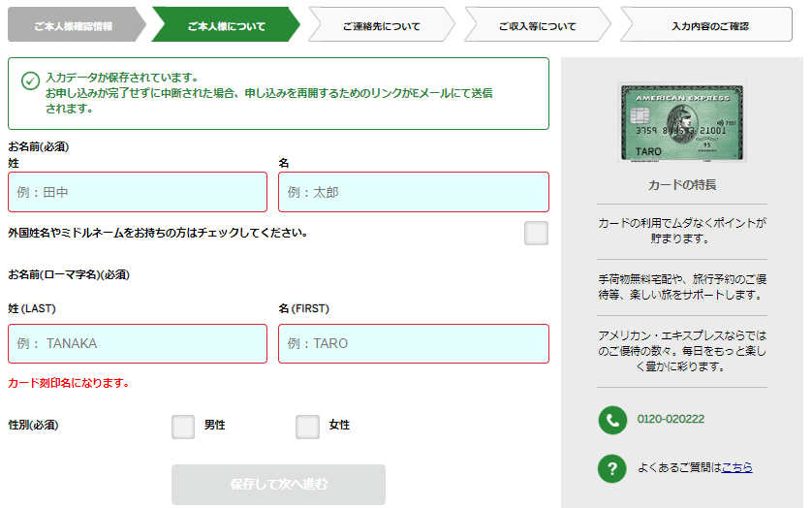
Task: Select the 女性 gender checkbox
Action: (x=307, y=427)
